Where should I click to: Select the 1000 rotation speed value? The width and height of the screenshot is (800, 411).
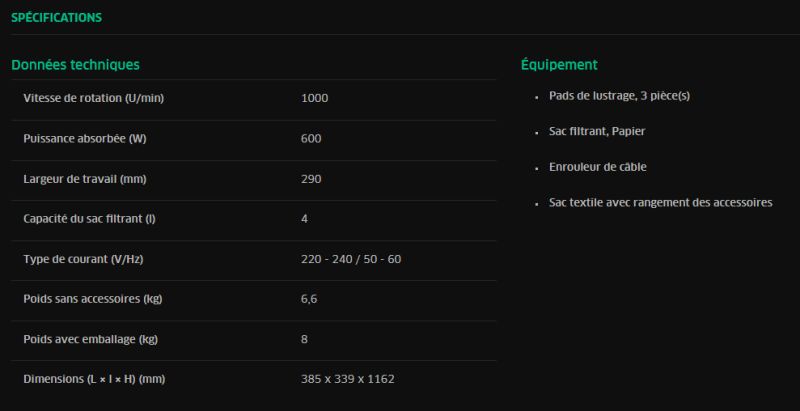pos(314,98)
